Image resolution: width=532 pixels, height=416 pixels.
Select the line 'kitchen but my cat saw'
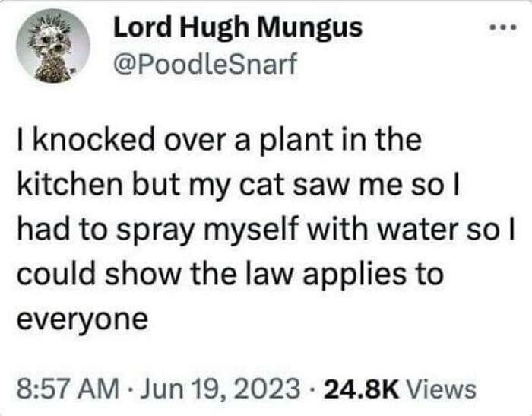pos(238,186)
